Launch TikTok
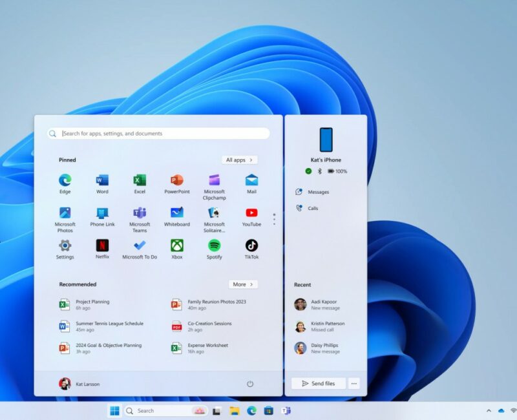This screenshot has height=420, width=517. 251,249
